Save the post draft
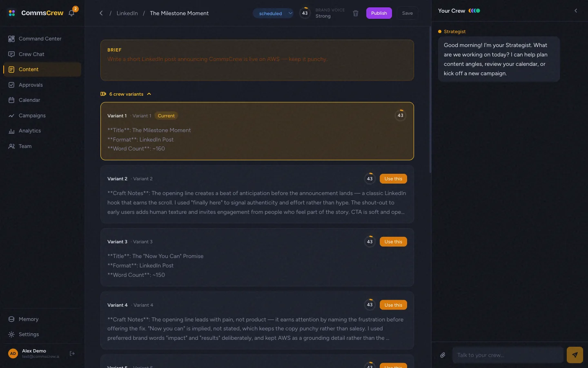The image size is (588, 368). [x=408, y=13]
